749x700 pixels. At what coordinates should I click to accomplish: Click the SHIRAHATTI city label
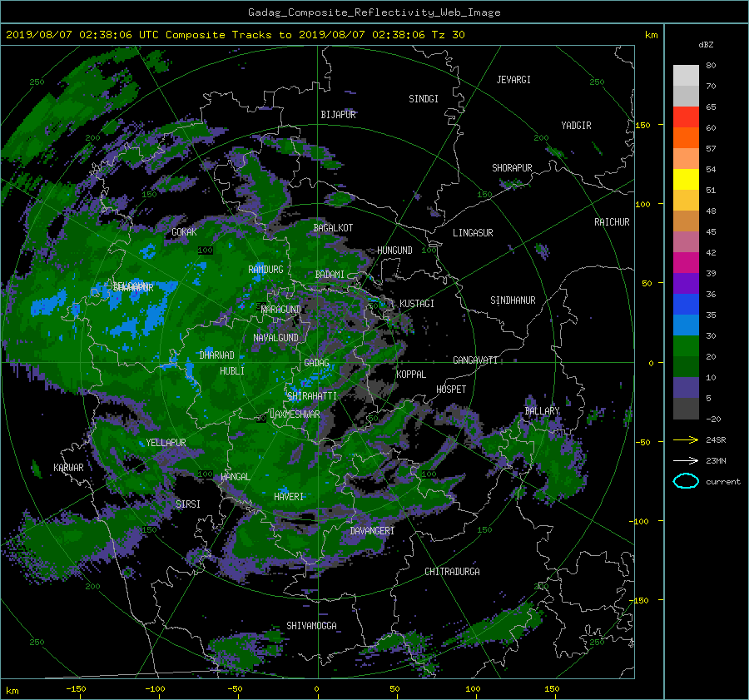[x=312, y=396]
